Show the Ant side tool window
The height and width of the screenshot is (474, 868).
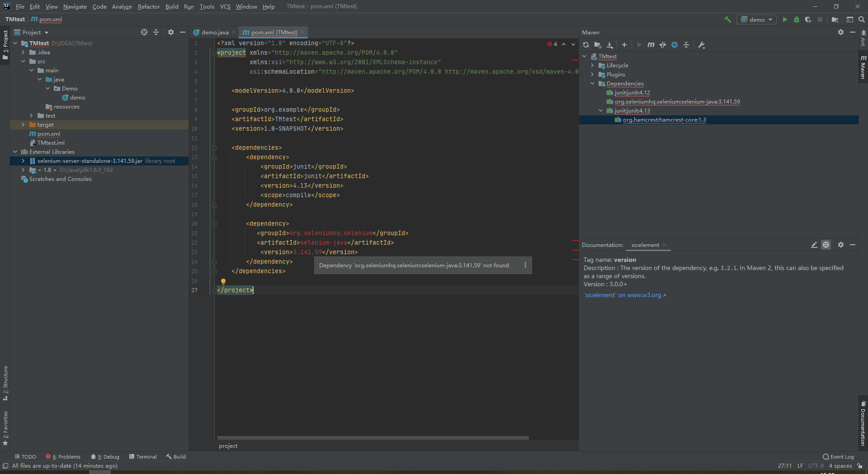click(863, 38)
